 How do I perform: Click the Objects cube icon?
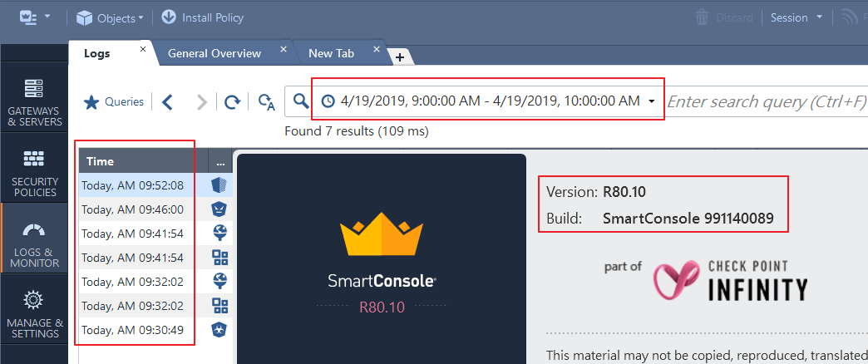coord(84,18)
